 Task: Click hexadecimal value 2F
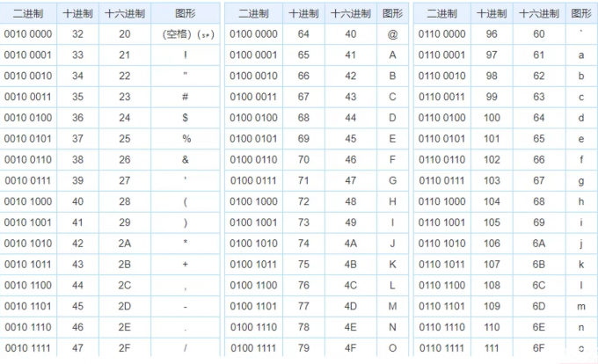coord(125,347)
